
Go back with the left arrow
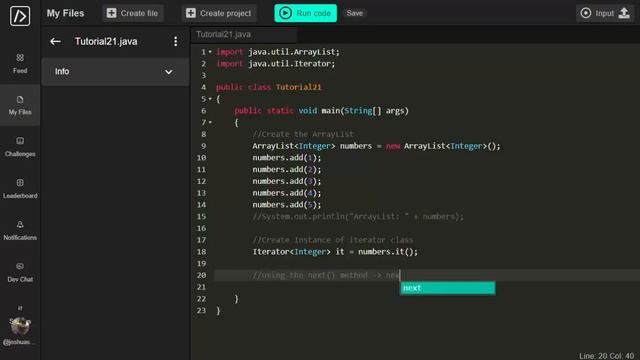[x=55, y=41]
